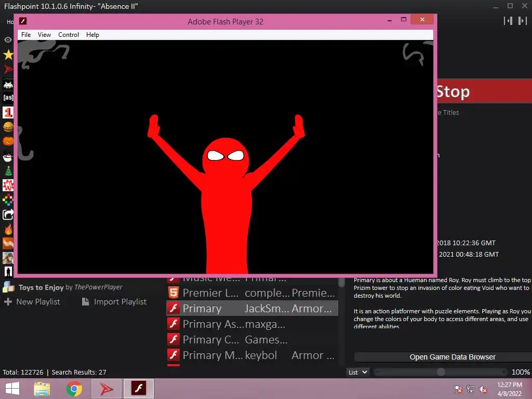Click the Primary game description text
Viewport: 532px width, 399px height.
(x=443, y=303)
